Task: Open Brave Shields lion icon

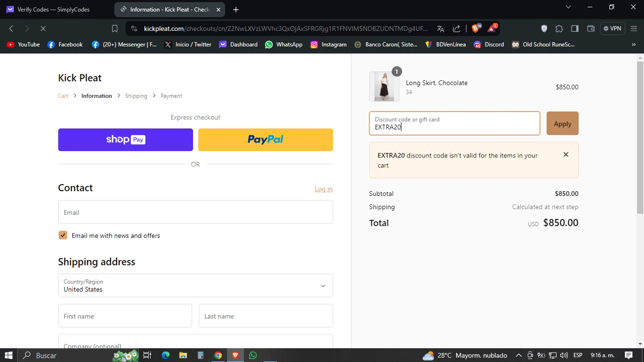Action: [x=476, y=28]
